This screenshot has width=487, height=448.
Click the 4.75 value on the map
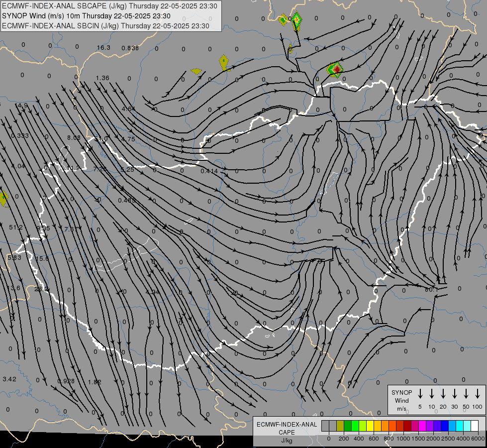128,139
